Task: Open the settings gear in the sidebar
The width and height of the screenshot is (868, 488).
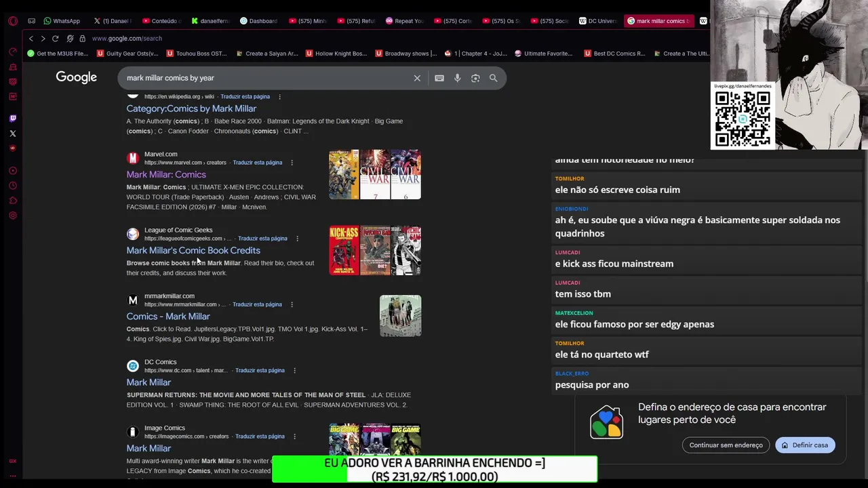Action: point(12,216)
